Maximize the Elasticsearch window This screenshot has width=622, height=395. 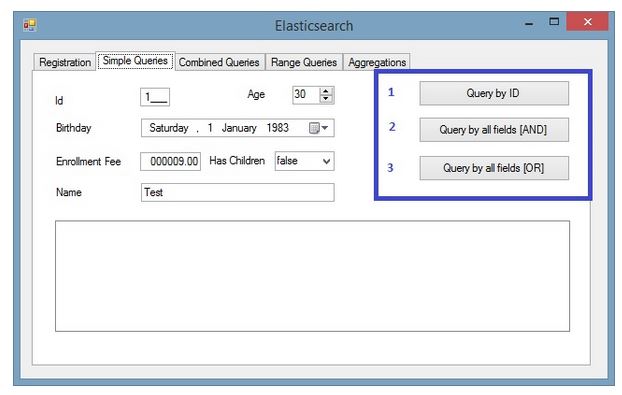[554, 22]
